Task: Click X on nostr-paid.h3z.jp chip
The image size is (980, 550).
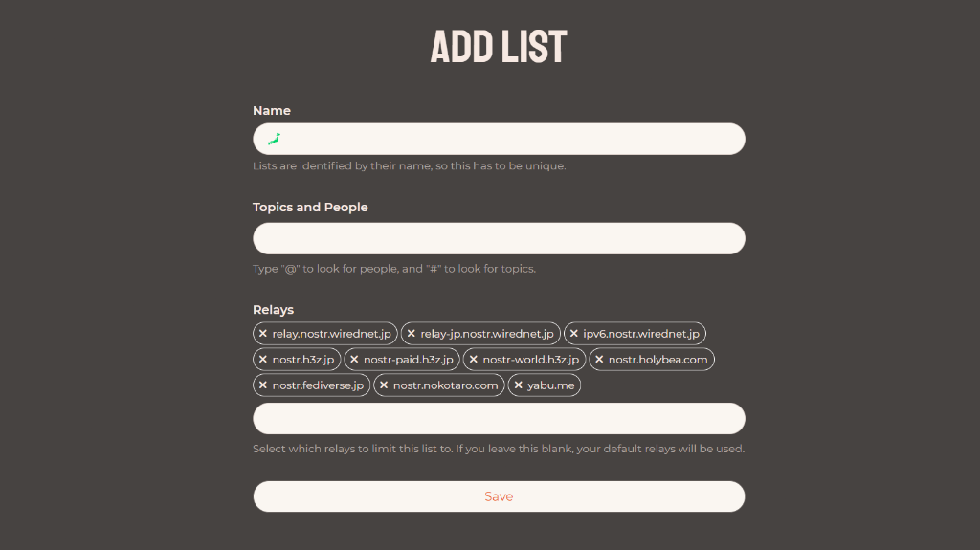Action: click(354, 360)
